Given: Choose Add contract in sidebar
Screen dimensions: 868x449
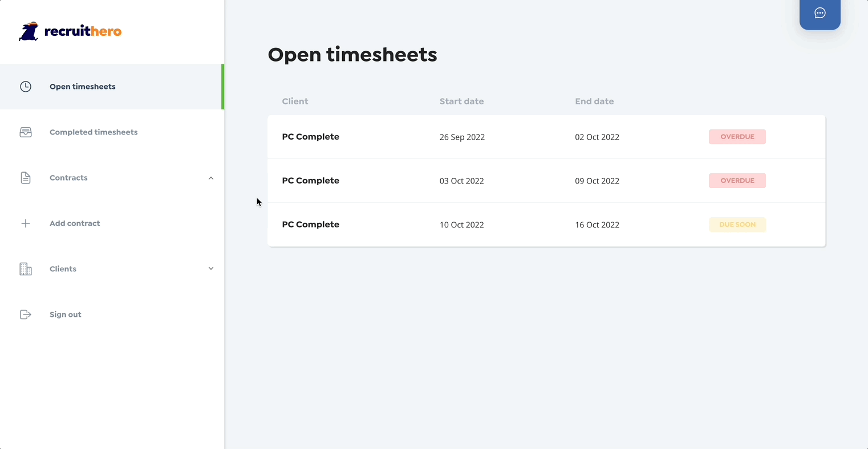Looking at the screenshot, I should tap(112, 223).
